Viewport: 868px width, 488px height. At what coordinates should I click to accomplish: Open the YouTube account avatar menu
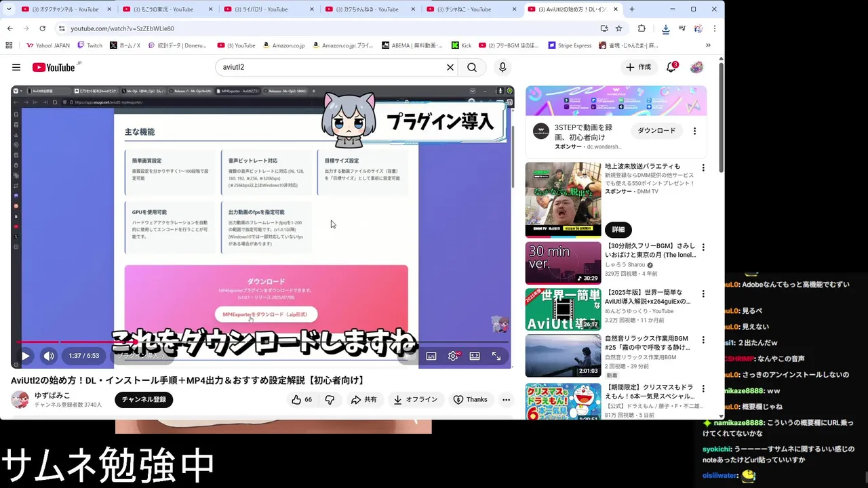(696, 67)
